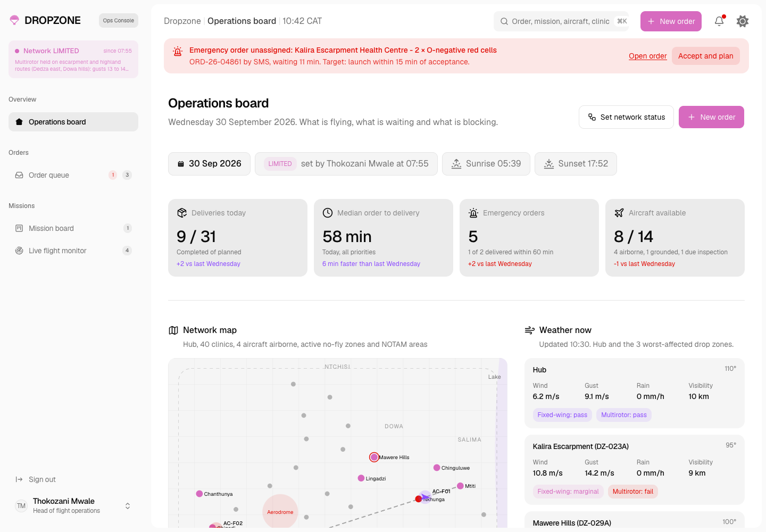Go to Operations board in the sidebar
This screenshot has height=532, width=766.
(x=73, y=122)
